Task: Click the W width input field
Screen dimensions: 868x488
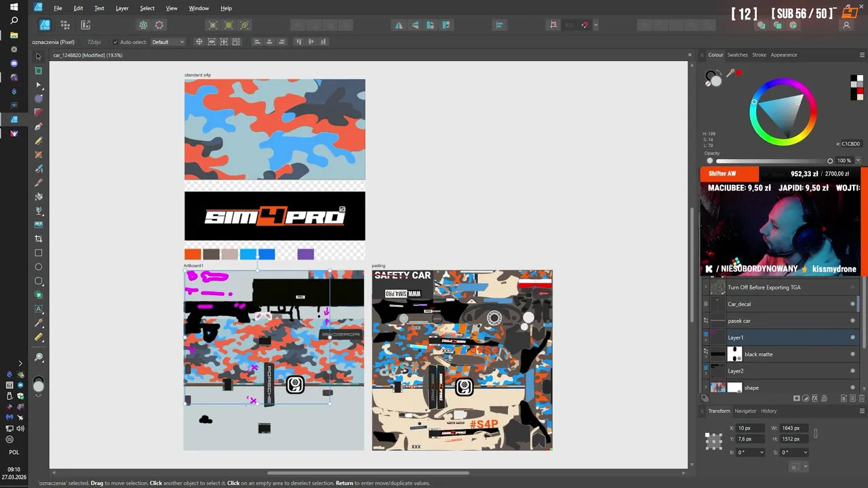Action: (x=795, y=428)
